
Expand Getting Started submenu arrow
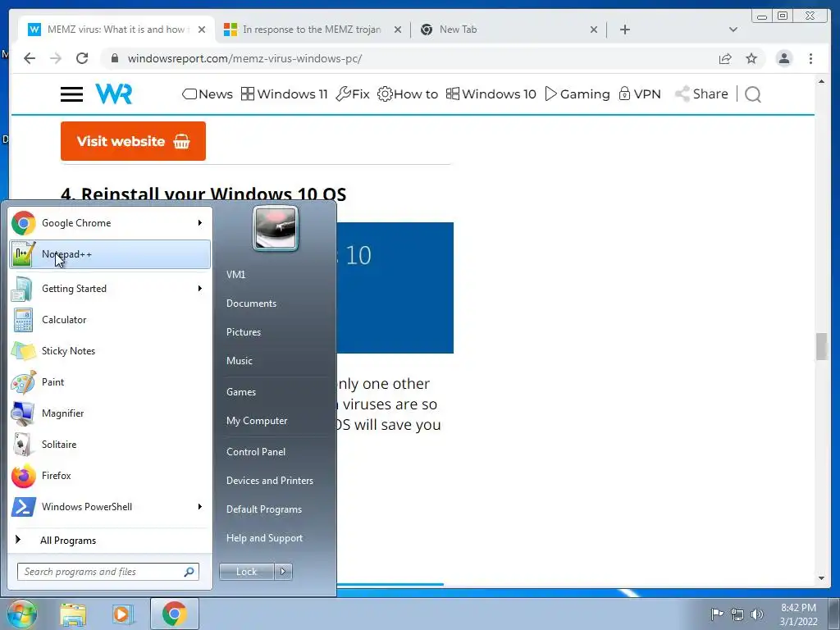pos(200,288)
